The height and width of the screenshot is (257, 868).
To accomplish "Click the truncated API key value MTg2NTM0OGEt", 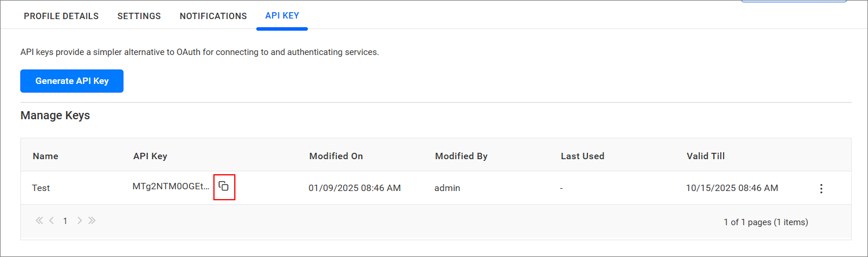I will click(x=170, y=186).
